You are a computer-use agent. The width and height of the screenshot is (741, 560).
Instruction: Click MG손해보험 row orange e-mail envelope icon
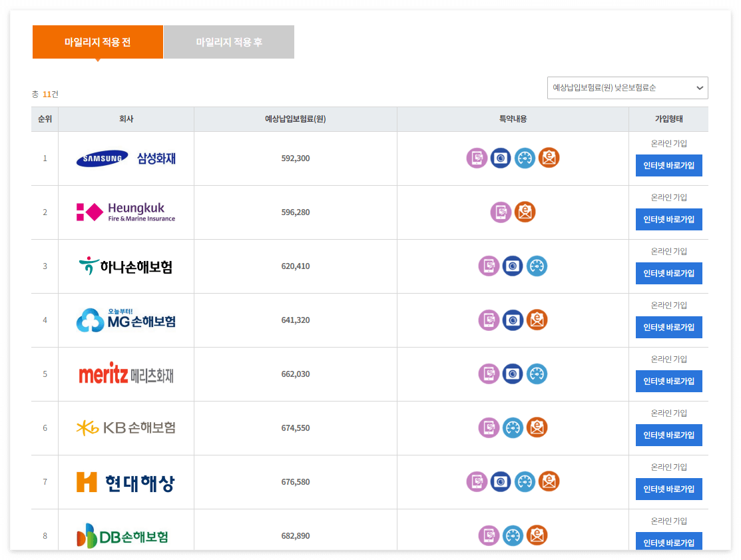click(x=537, y=320)
